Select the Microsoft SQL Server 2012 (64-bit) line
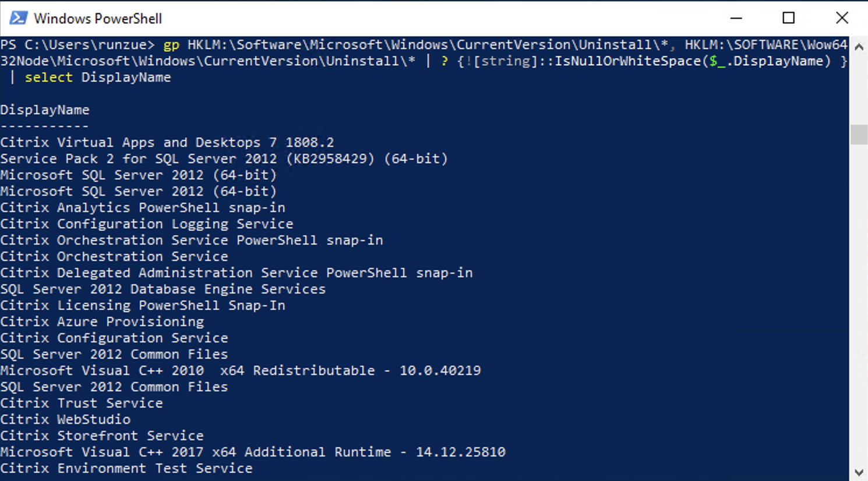Screen dimensions: 868x481 click(x=138, y=175)
